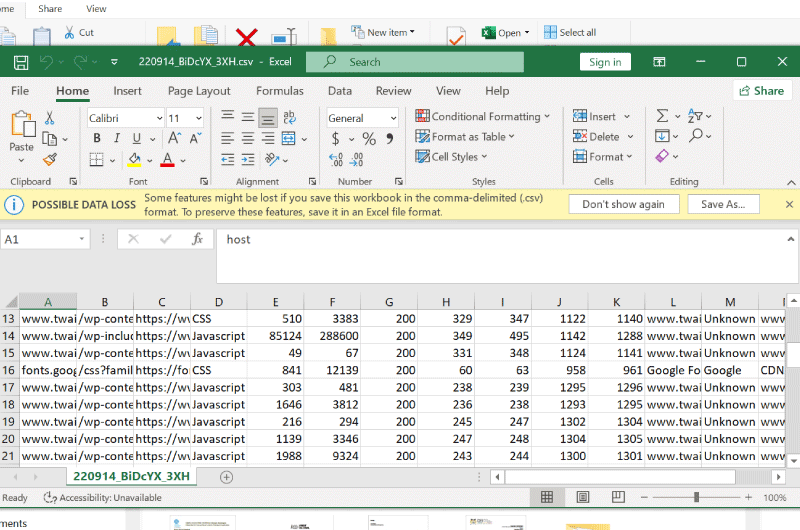The height and width of the screenshot is (530, 800).
Task: Set Top Align for cell text
Action: pos(228,117)
